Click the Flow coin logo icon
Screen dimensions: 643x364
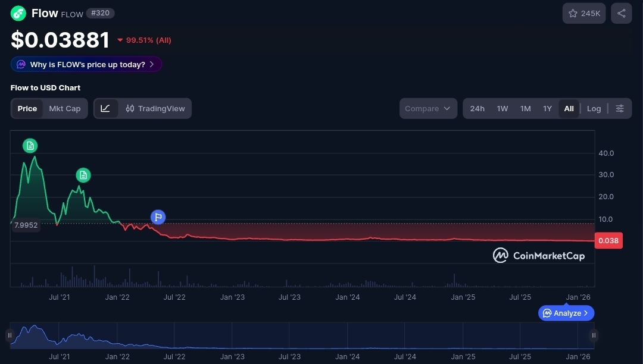(x=18, y=13)
